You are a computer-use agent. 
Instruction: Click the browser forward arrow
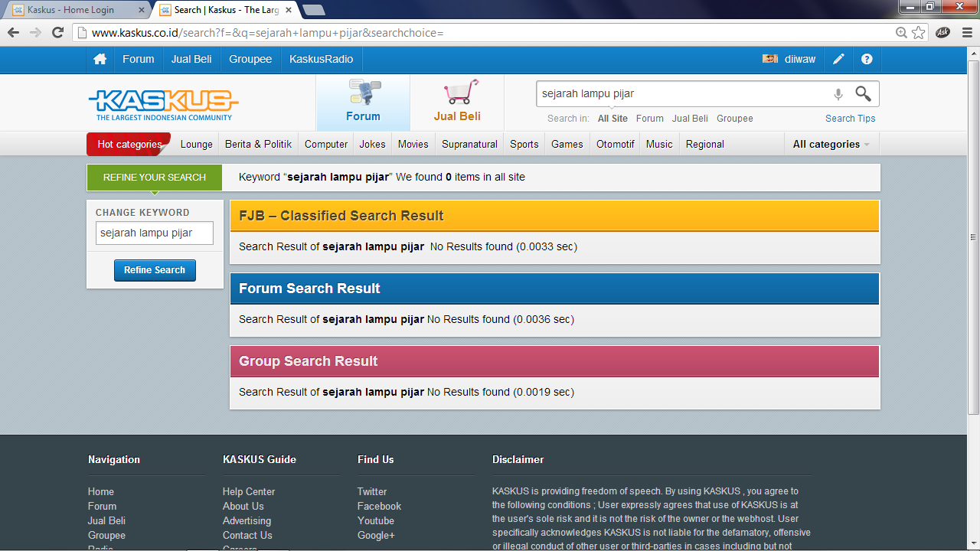tap(35, 32)
